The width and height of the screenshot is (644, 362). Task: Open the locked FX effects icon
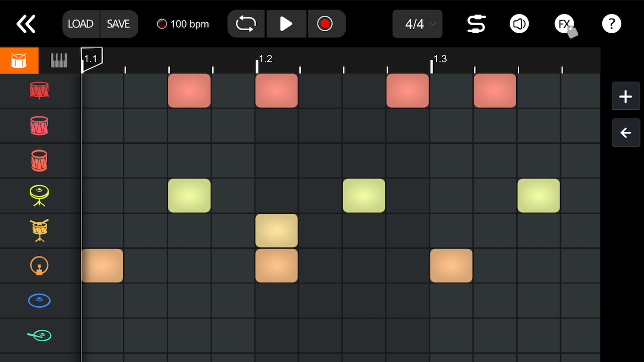click(x=566, y=25)
